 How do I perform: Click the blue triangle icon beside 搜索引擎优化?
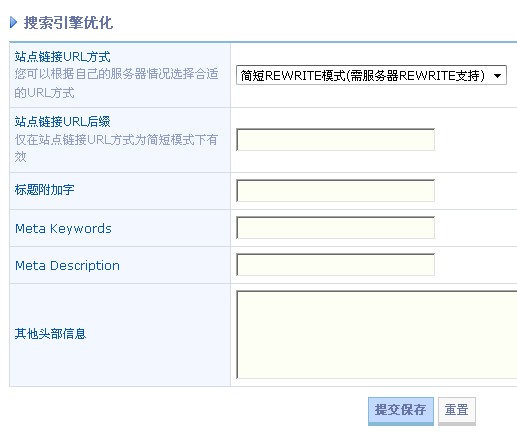pos(13,23)
